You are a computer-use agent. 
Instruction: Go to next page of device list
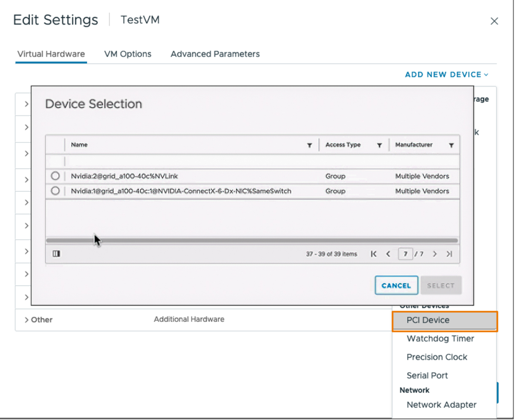[435, 254]
